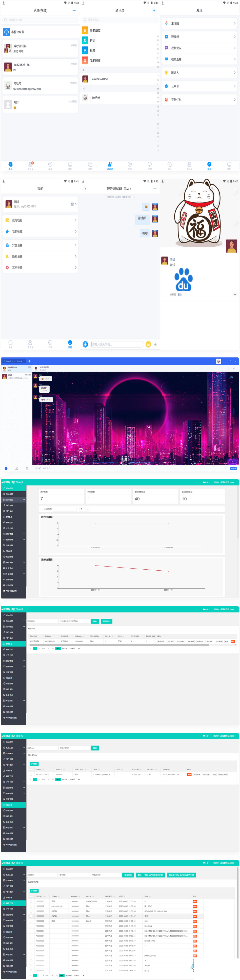Open 签到红包 red packet icon
240x980 pixels.
[166, 100]
